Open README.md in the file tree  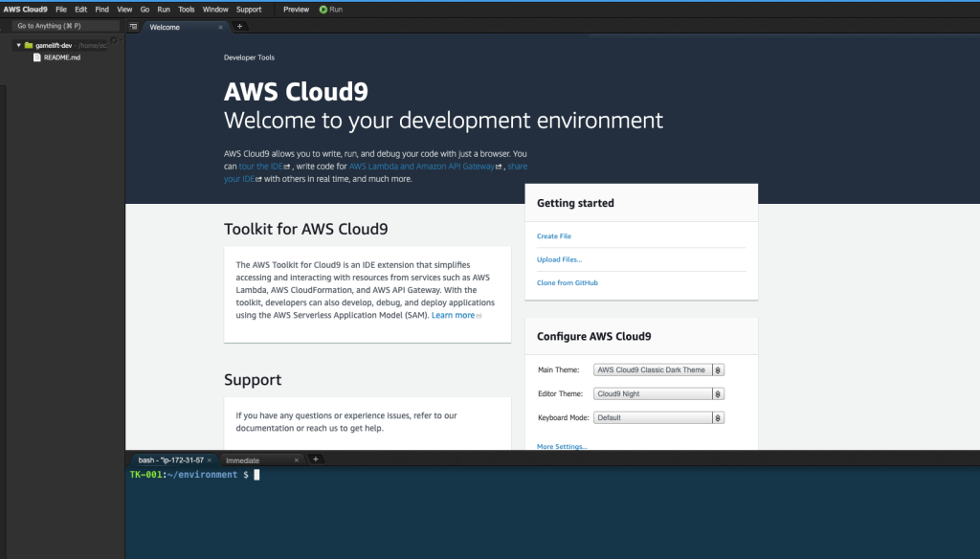(62, 56)
